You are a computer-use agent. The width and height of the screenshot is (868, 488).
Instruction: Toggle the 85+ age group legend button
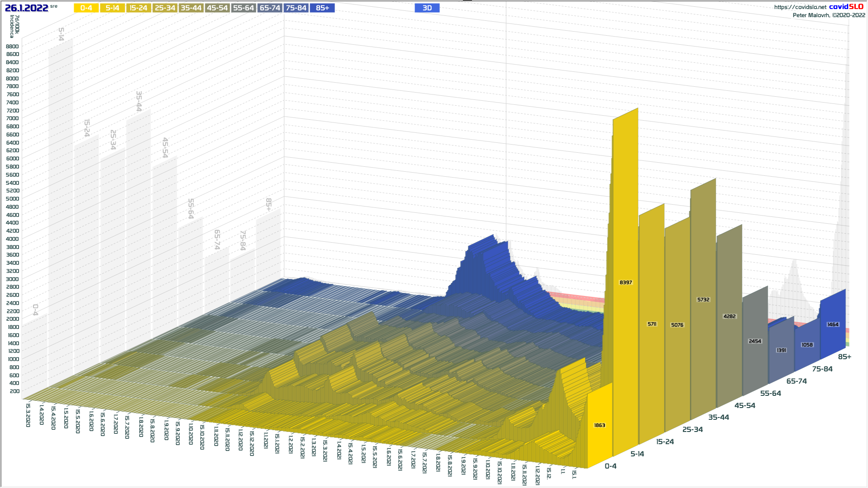[322, 8]
